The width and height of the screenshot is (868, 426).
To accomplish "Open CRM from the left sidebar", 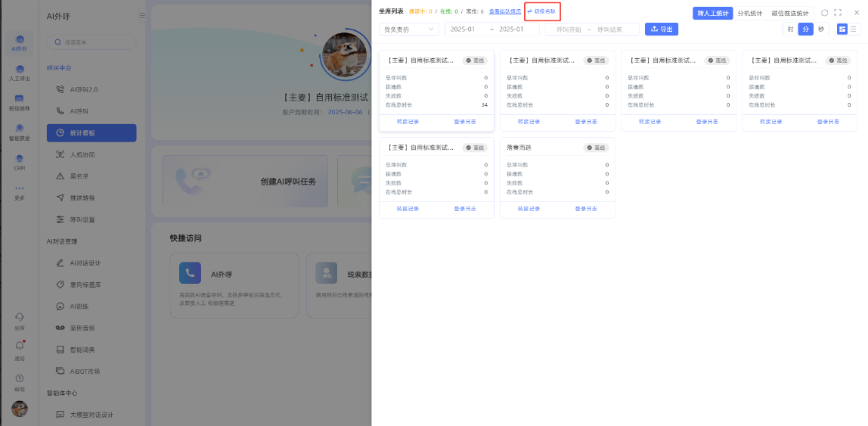I will coord(19,162).
